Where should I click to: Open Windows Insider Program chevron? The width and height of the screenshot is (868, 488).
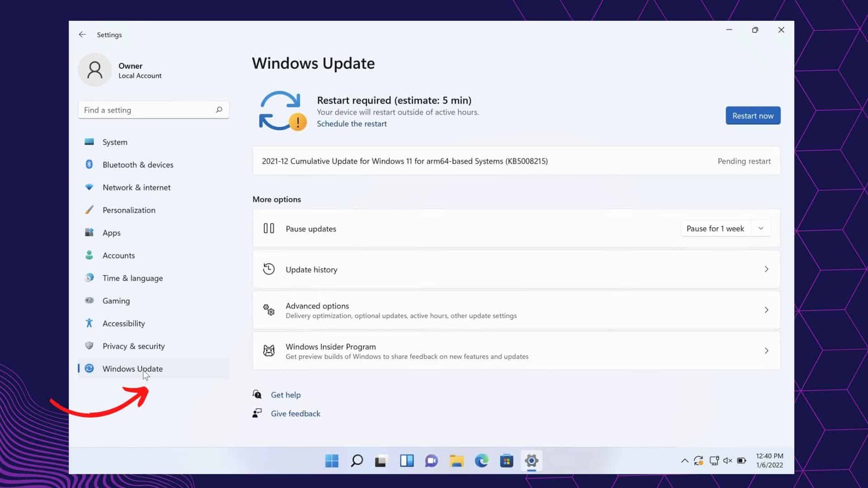tap(767, 351)
